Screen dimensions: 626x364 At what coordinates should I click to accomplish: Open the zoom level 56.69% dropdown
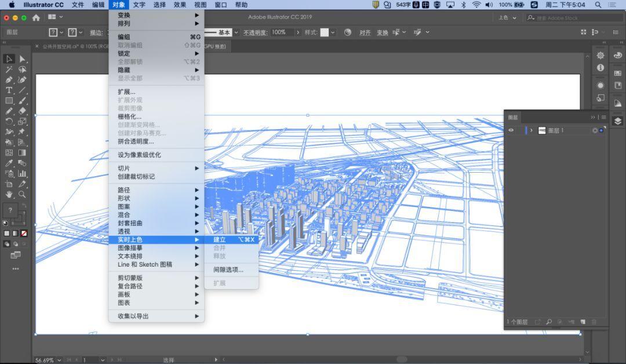(x=60, y=360)
